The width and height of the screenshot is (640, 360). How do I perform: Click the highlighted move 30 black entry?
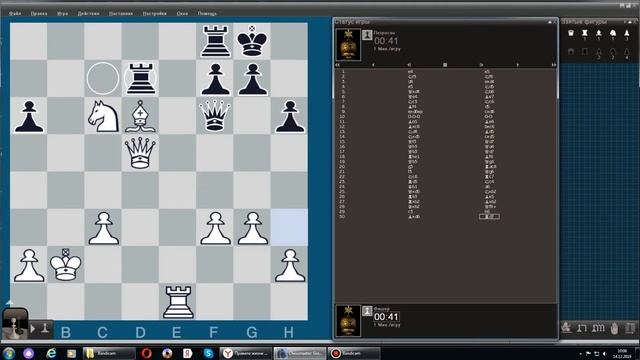click(x=489, y=217)
